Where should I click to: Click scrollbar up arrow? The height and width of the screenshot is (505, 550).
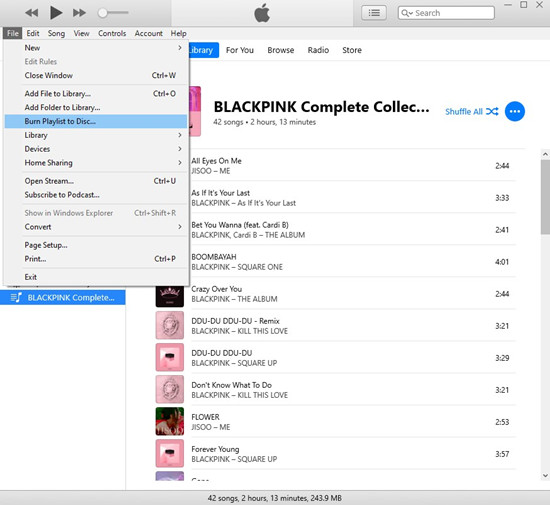click(545, 154)
